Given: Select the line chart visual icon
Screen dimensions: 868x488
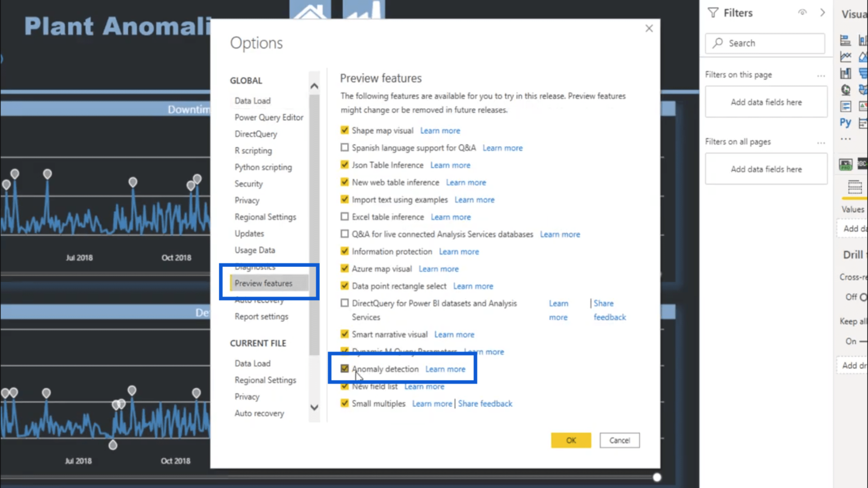Looking at the screenshot, I should (x=845, y=56).
